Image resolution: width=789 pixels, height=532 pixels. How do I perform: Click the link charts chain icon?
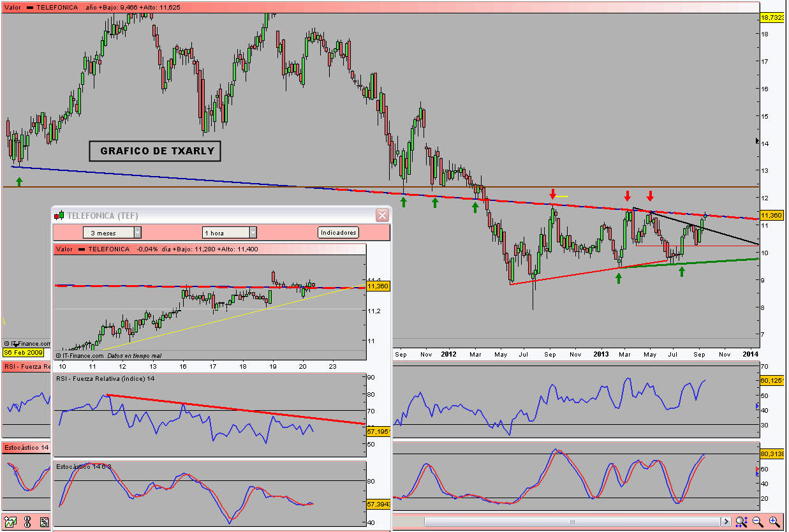click(x=27, y=522)
